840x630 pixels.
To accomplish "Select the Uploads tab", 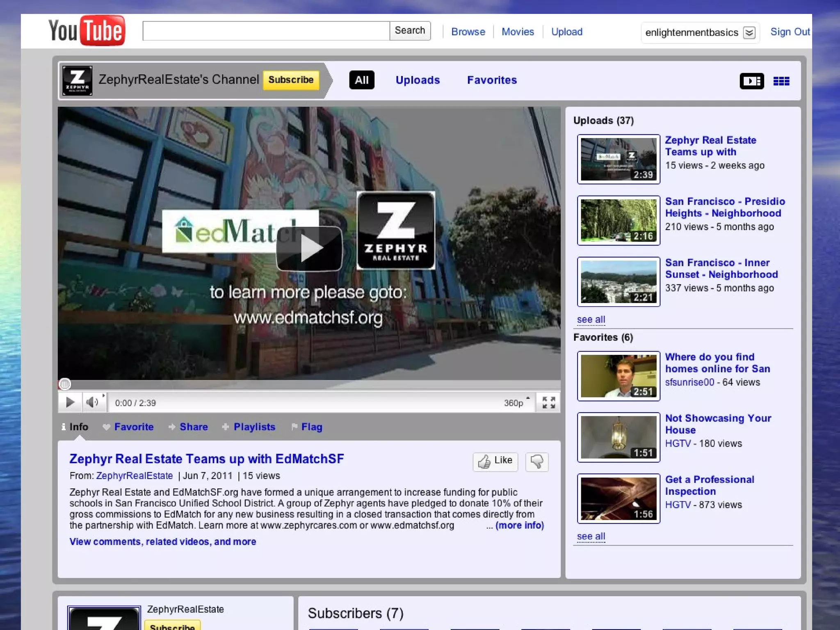I will click(418, 80).
